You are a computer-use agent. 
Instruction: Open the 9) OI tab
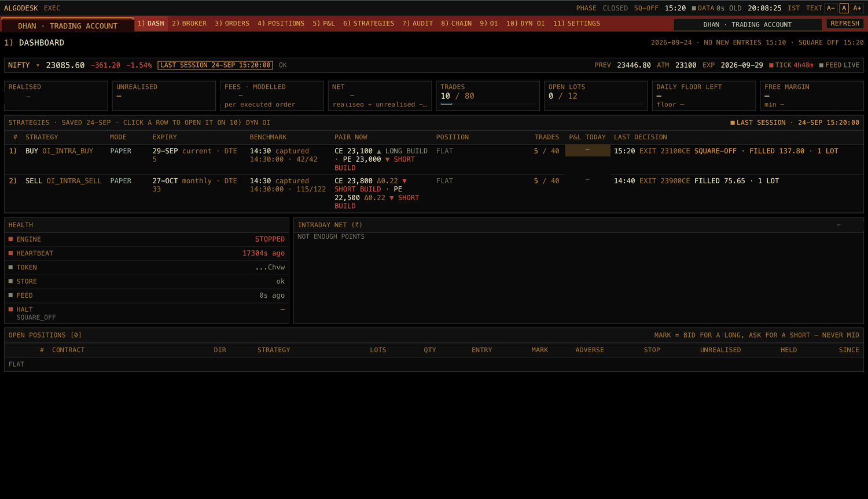pyautogui.click(x=489, y=24)
